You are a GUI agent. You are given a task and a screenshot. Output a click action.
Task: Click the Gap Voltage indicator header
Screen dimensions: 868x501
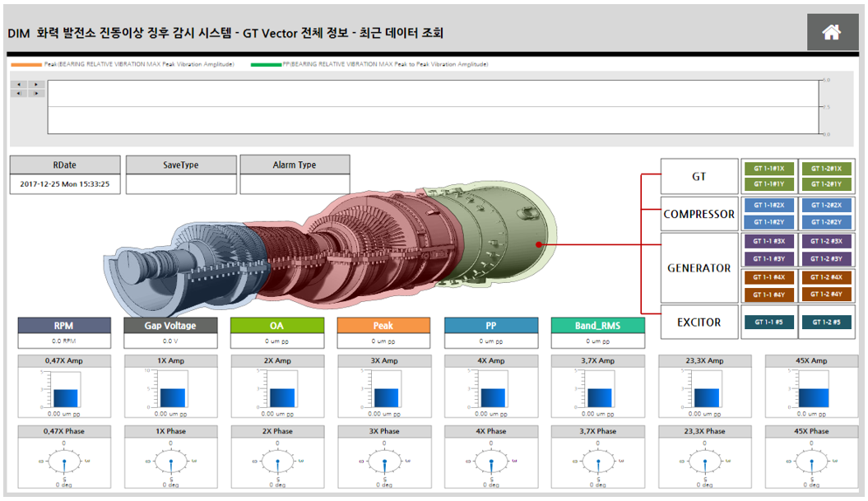pyautogui.click(x=170, y=326)
